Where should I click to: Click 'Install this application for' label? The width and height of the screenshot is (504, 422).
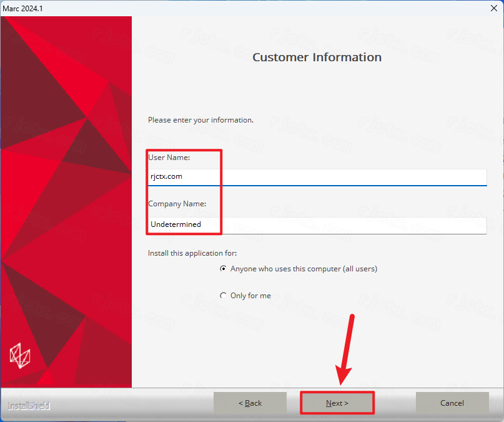click(192, 253)
